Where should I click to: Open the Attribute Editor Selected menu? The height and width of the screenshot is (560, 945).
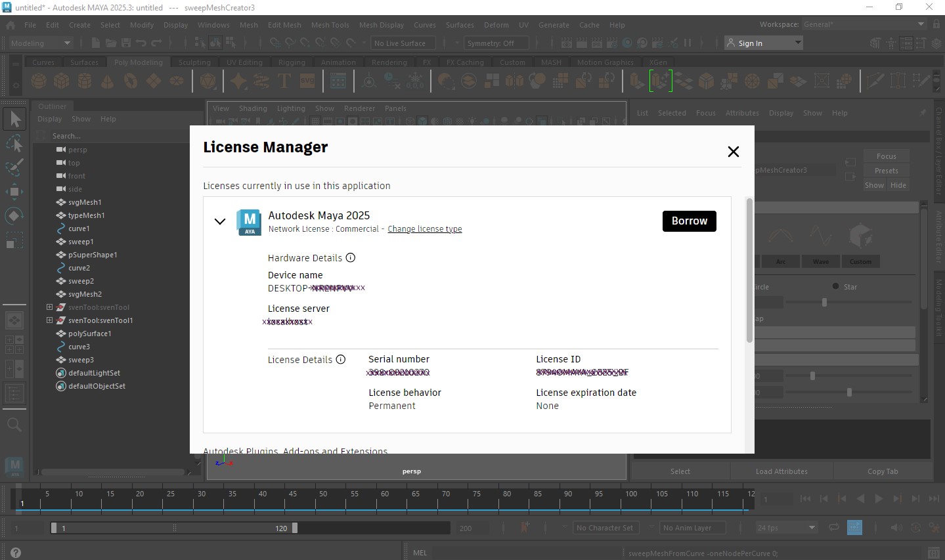672,113
